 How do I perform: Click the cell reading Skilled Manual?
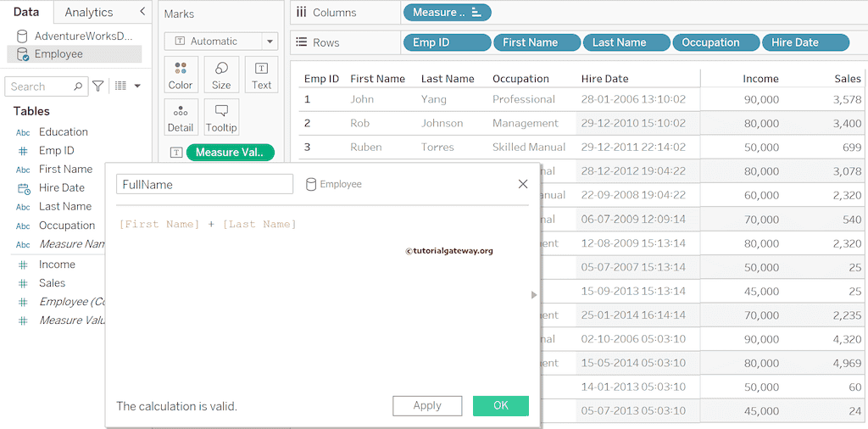tap(529, 148)
